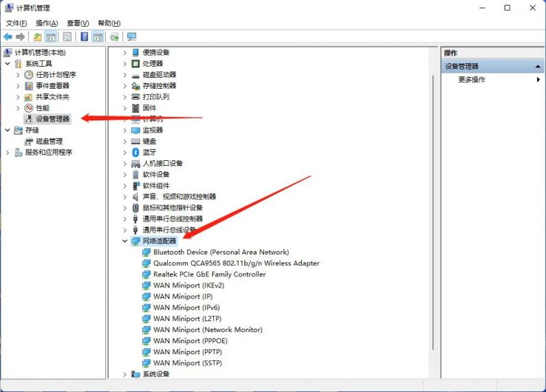This screenshot has height=392, width=546.
Task: Click the monitor icon beside 监视器
Action: [x=135, y=130]
